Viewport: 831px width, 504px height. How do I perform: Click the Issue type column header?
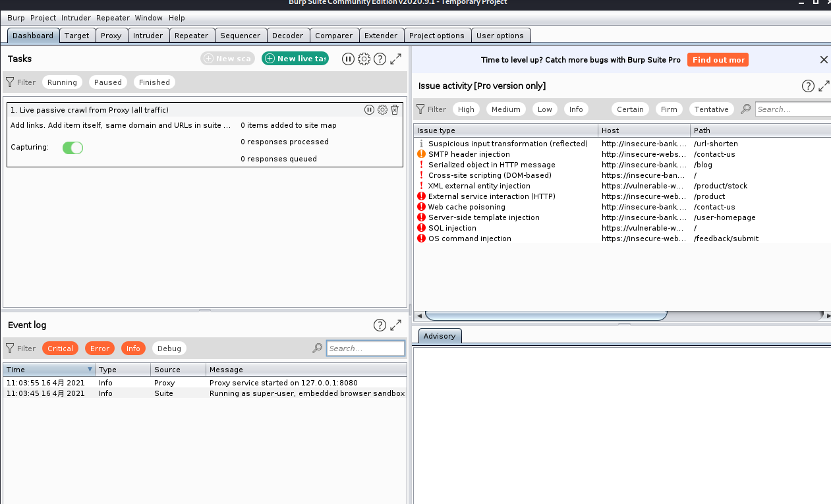505,130
